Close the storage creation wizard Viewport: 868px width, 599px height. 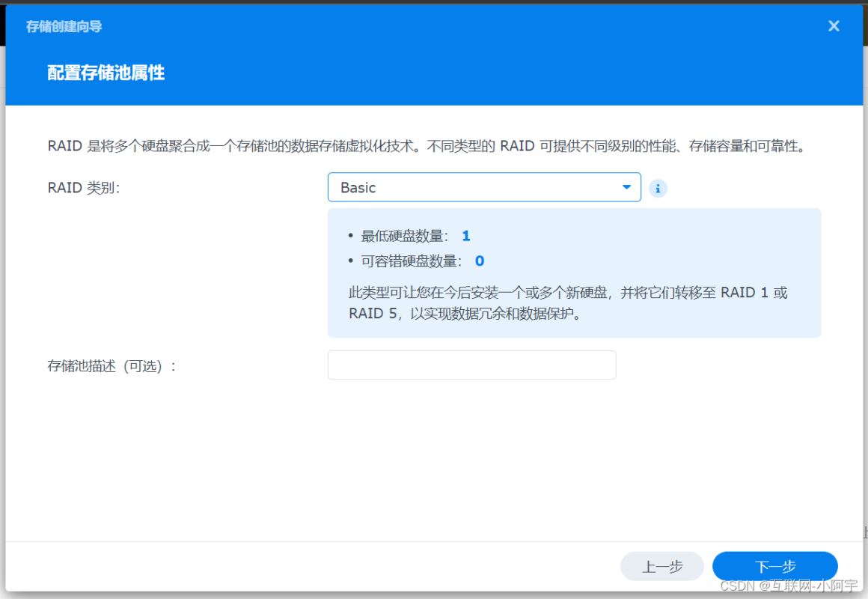coord(834,26)
